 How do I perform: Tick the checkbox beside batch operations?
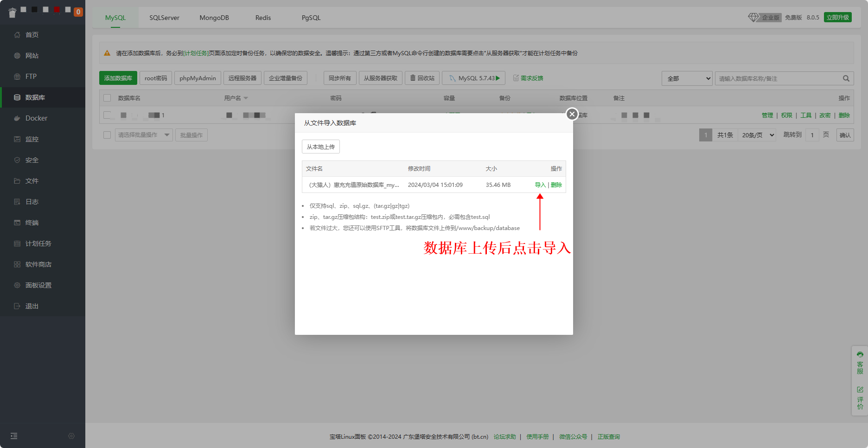(107, 135)
